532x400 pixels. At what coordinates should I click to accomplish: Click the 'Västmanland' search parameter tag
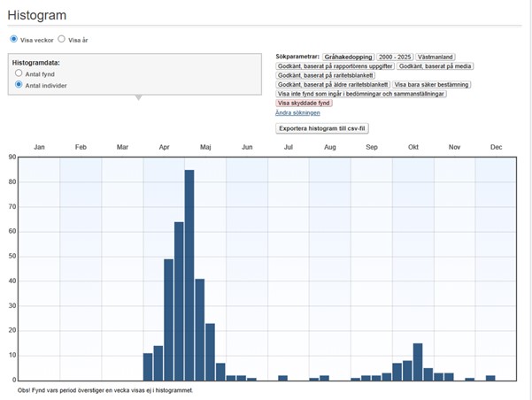(x=436, y=57)
